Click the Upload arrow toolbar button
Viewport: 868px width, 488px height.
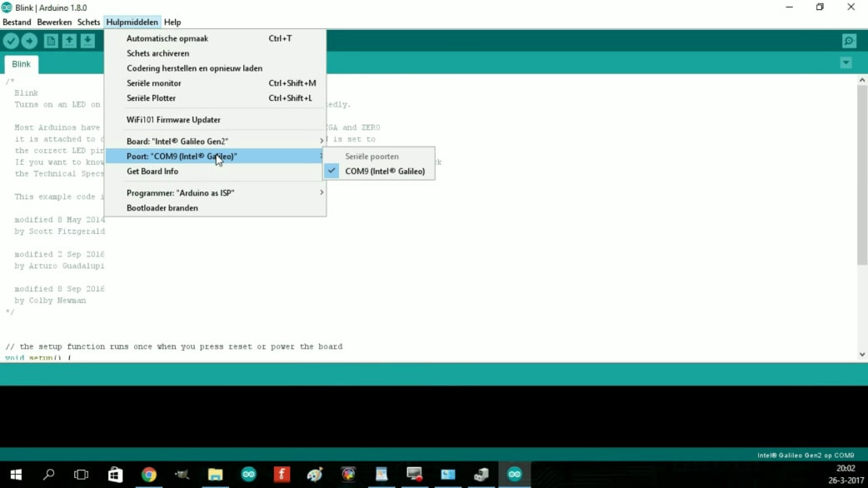coord(29,41)
